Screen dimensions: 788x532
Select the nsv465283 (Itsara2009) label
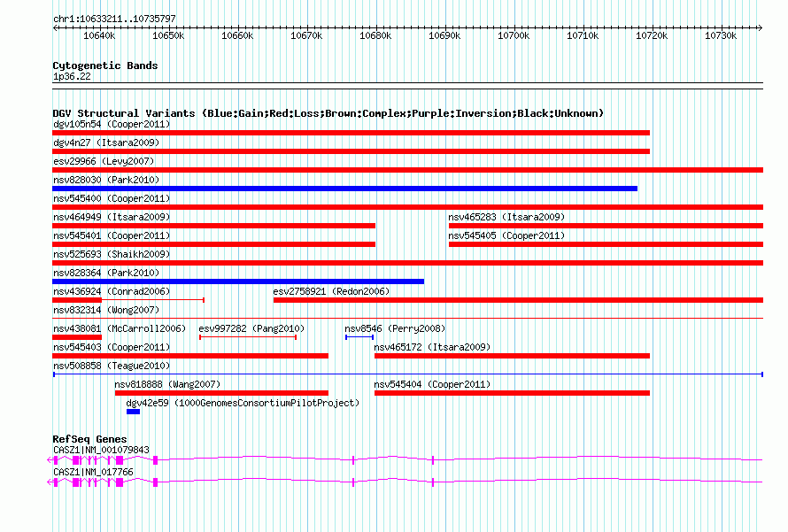click(506, 217)
